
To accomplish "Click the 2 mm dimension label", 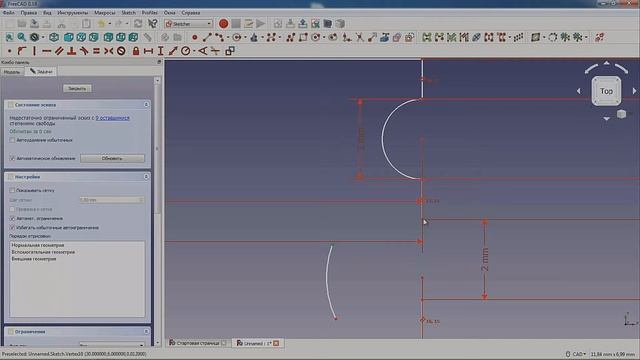I will (x=485, y=260).
